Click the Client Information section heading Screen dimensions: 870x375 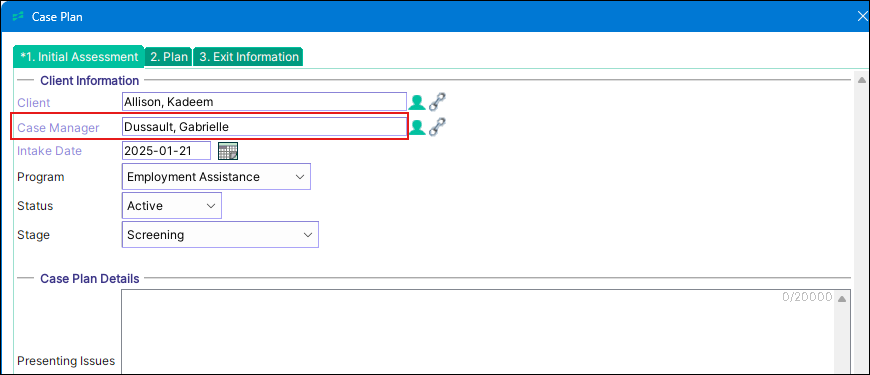(x=89, y=80)
